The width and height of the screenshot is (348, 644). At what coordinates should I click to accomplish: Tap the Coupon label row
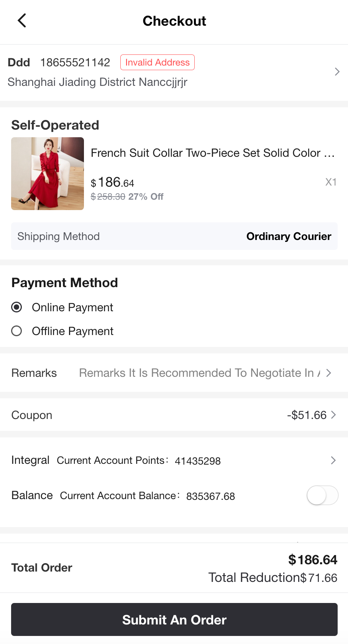32,415
